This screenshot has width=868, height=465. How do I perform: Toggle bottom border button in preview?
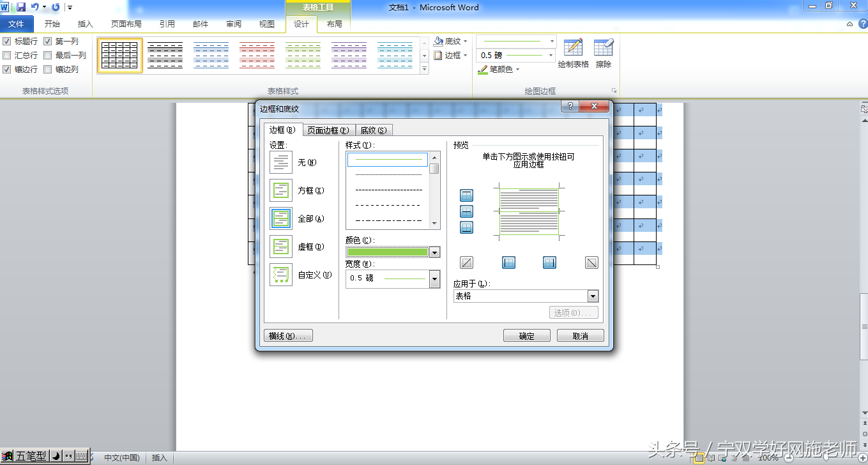pos(467,227)
